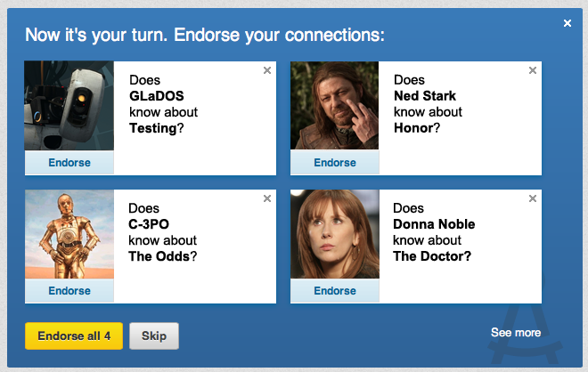Click the GLaDOS name text
Viewport: 588px width, 372px height.
156,96
